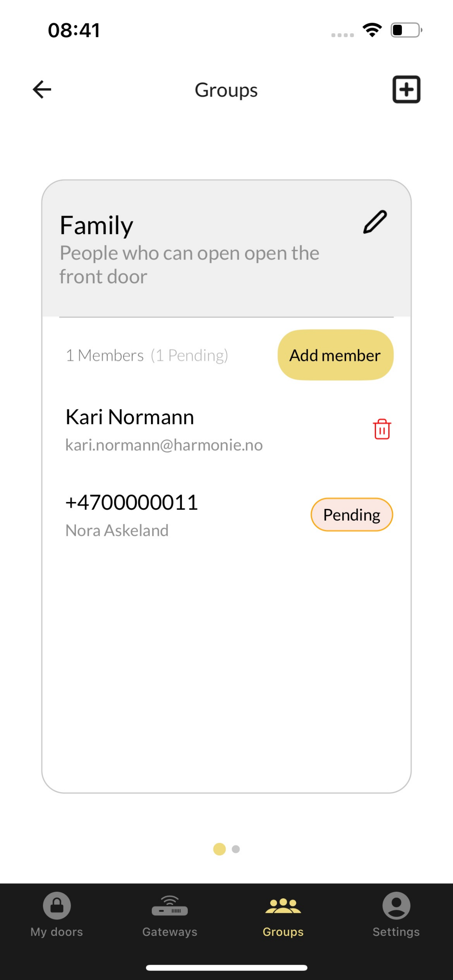Image resolution: width=453 pixels, height=980 pixels.
Task: Delete Kari Normann with trash icon
Action: tap(382, 429)
